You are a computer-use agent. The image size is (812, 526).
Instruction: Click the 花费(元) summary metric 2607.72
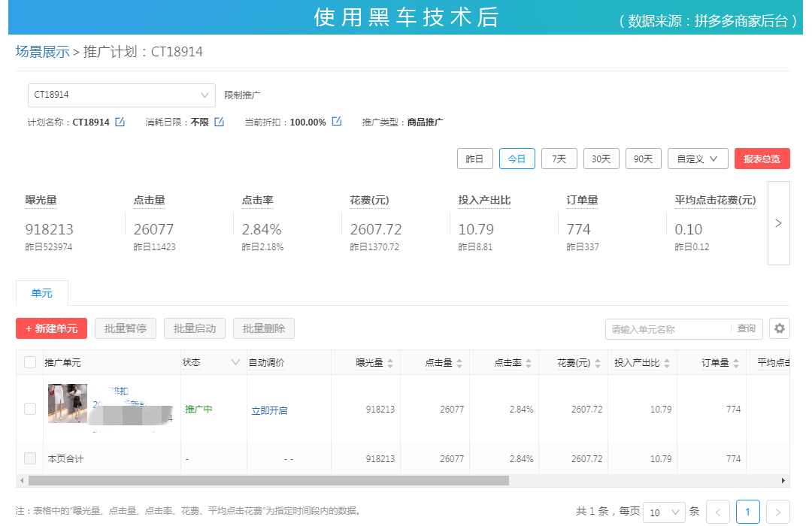pos(376,229)
